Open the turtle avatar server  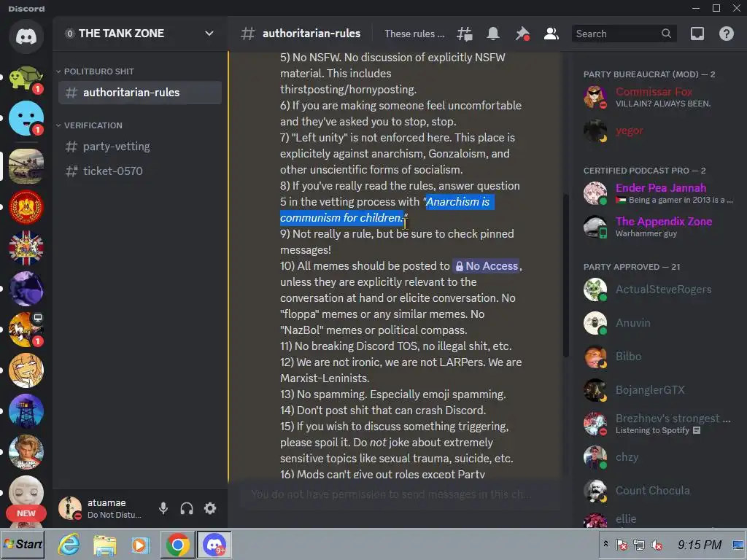click(x=26, y=78)
